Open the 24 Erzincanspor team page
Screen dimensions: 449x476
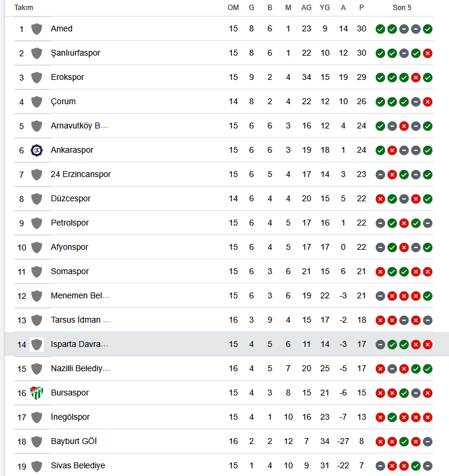(80, 174)
